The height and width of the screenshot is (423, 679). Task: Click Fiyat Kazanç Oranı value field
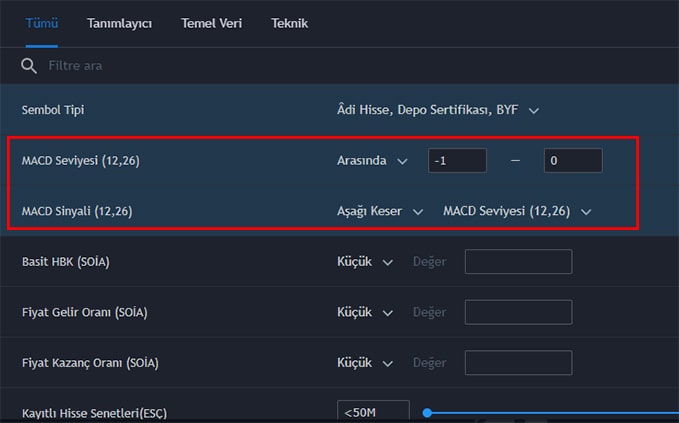518,362
